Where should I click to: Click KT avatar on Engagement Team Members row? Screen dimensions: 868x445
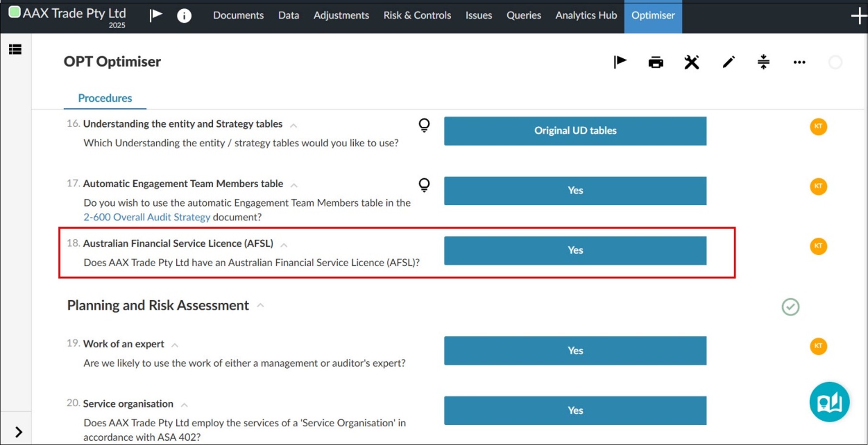point(818,186)
